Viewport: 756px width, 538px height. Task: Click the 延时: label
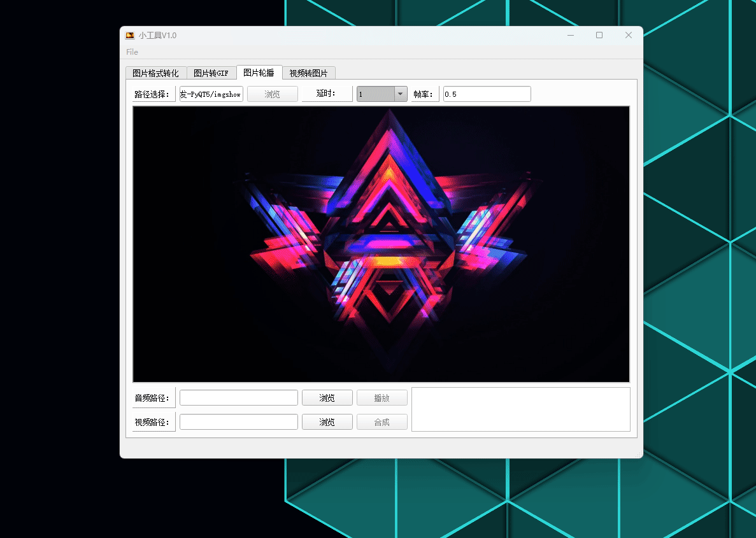(x=326, y=94)
